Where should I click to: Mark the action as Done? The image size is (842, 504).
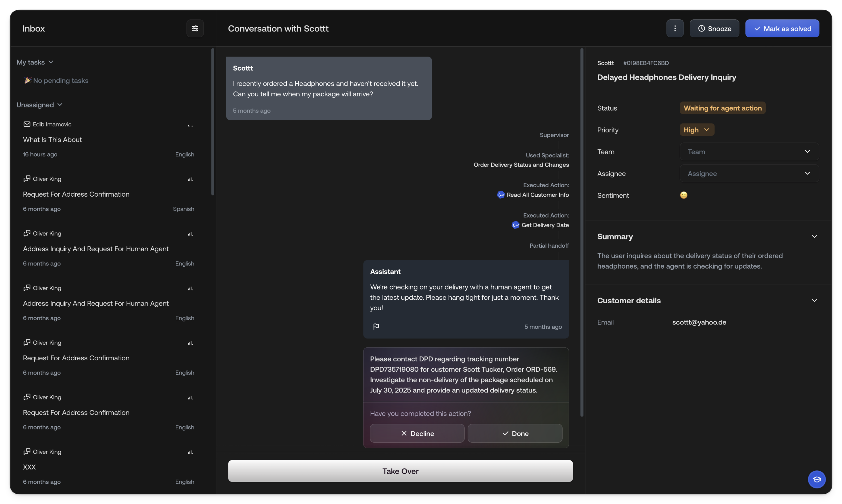click(x=515, y=433)
